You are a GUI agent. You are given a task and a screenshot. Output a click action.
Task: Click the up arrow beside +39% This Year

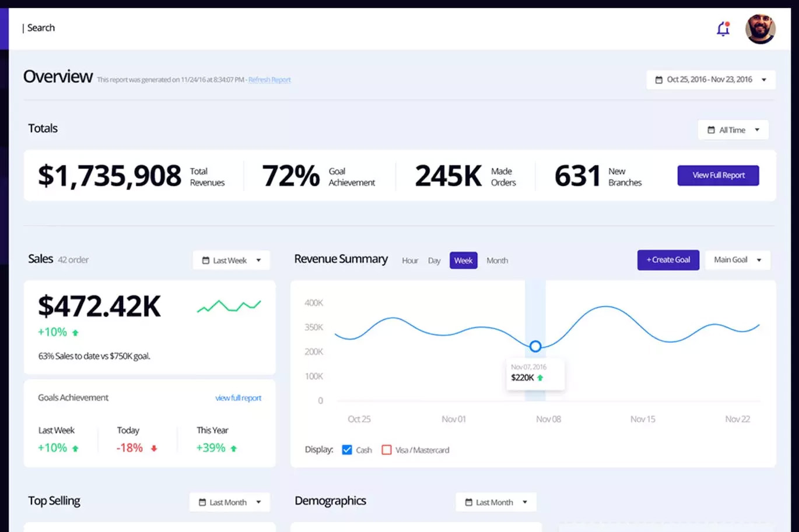[x=234, y=449]
